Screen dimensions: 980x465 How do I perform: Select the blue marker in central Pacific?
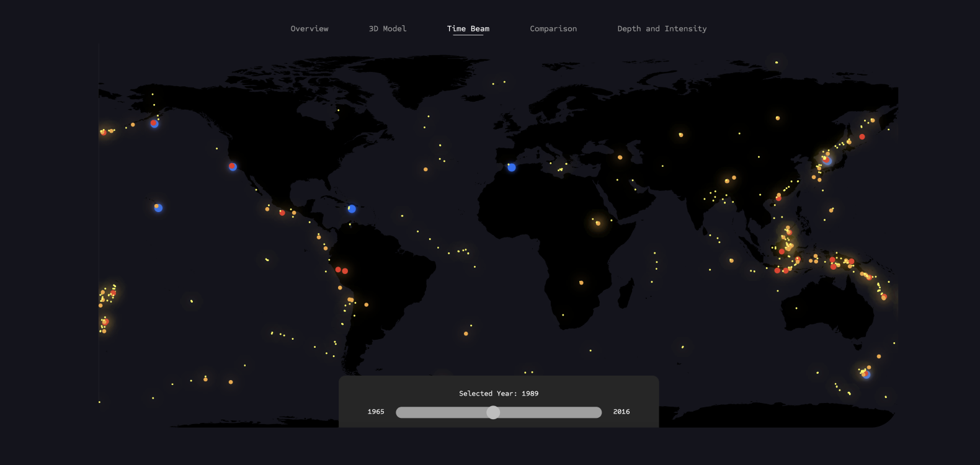pyautogui.click(x=158, y=208)
